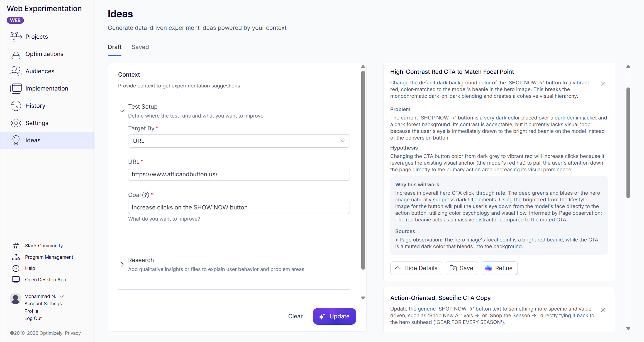Click the Open Desktop App monitor icon
The width and height of the screenshot is (644, 342).
click(x=16, y=280)
